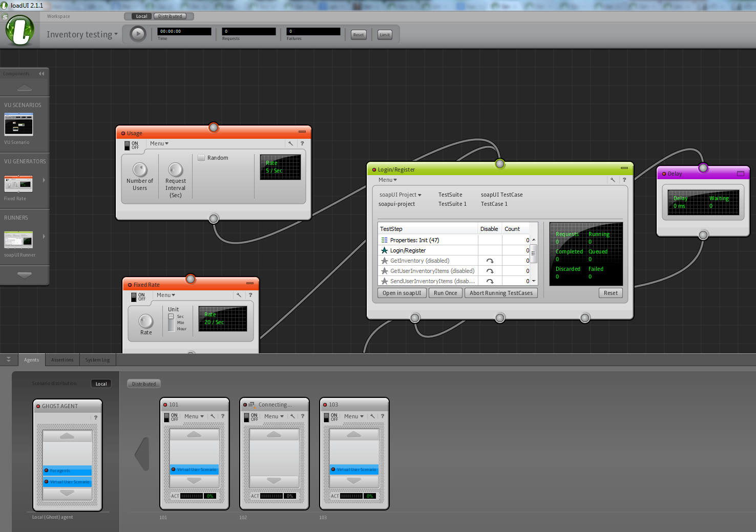This screenshot has width=756, height=532.
Task: Collapse the Components panel with double-arrow icon
Action: coord(41,74)
